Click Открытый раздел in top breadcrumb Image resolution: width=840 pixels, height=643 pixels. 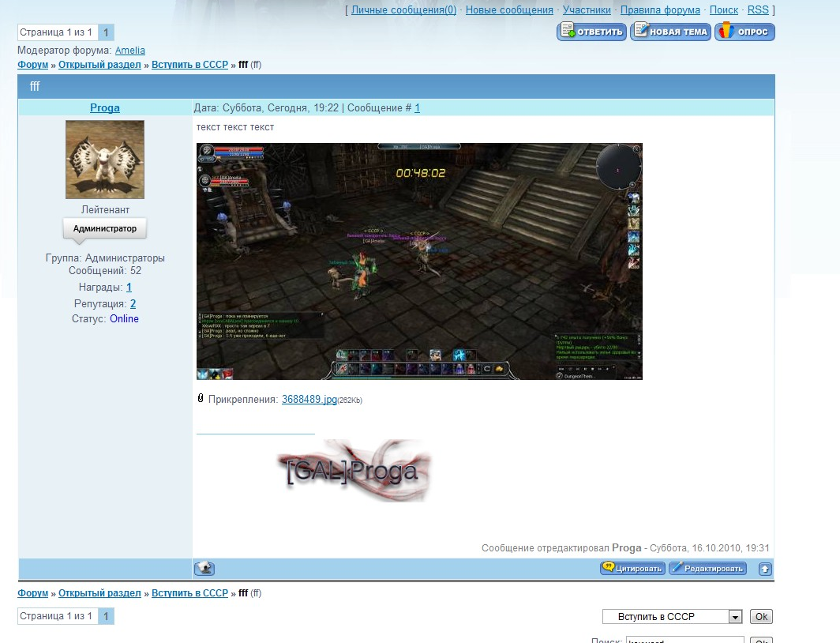(99, 64)
